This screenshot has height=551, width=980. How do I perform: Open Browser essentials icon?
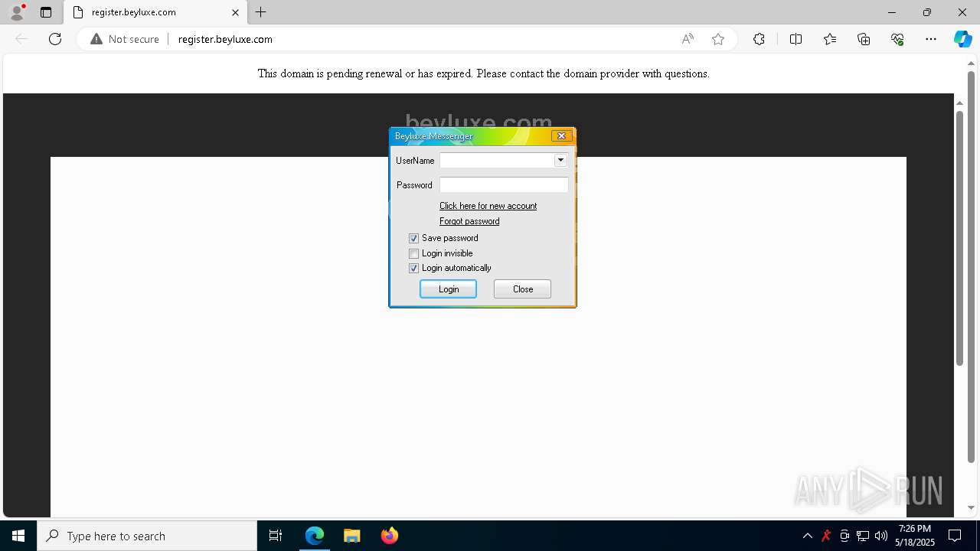point(897,39)
